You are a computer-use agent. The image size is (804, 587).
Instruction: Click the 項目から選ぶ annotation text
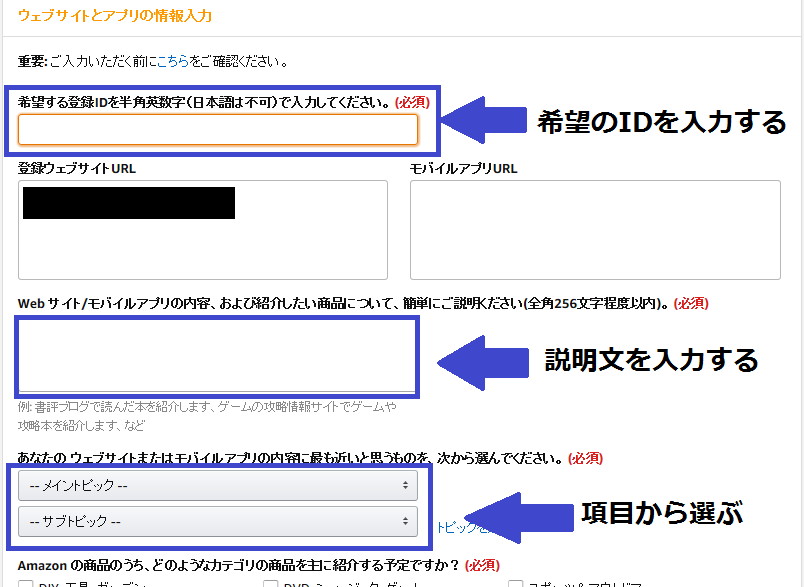[x=662, y=513]
